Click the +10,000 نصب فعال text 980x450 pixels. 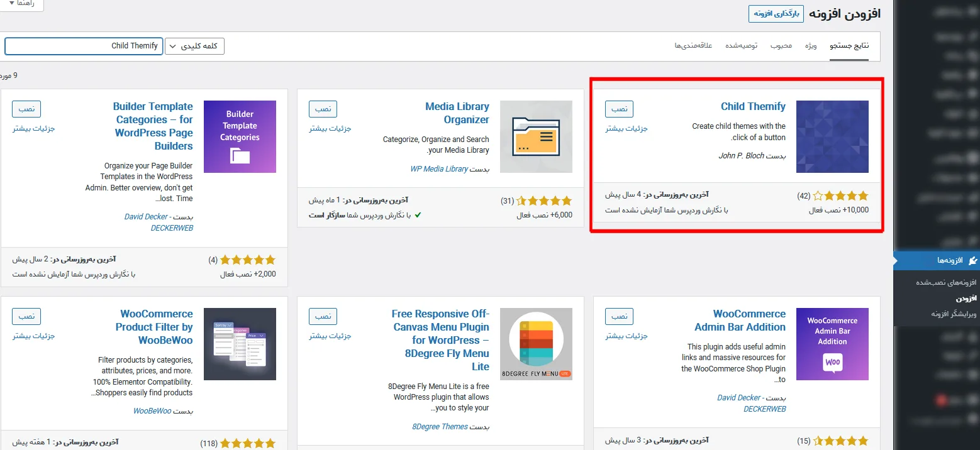point(838,210)
